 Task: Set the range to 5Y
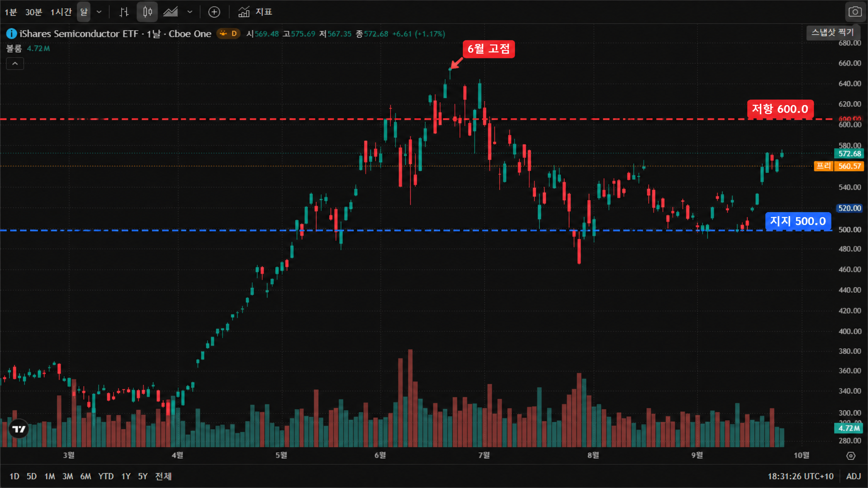point(143,476)
